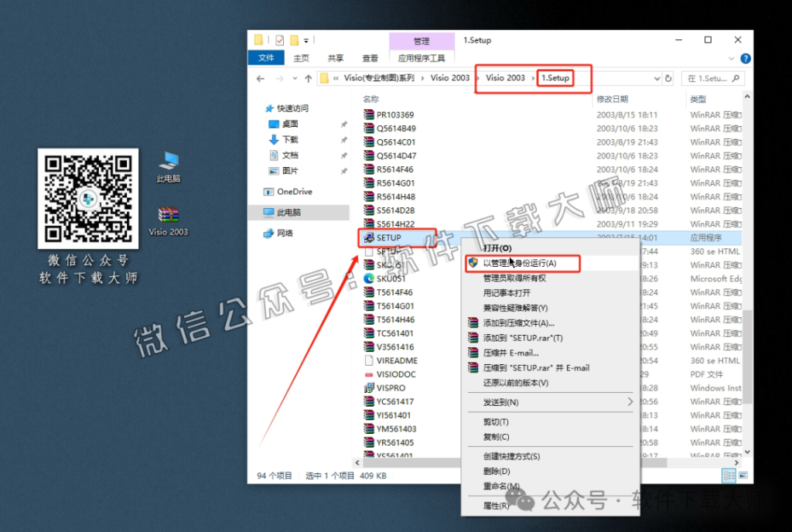792x532 pixels.
Task: Click the properties icon on quick access toolbar
Action: point(278,39)
